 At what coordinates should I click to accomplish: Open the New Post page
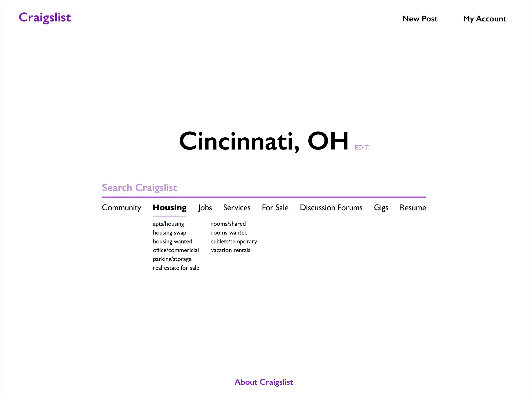tap(420, 19)
